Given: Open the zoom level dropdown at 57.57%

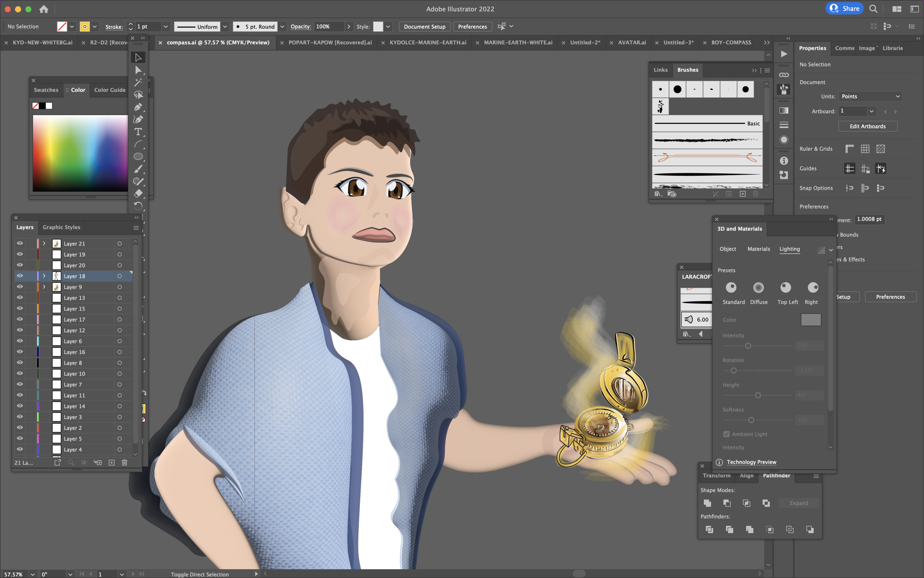Looking at the screenshot, I should (33, 574).
